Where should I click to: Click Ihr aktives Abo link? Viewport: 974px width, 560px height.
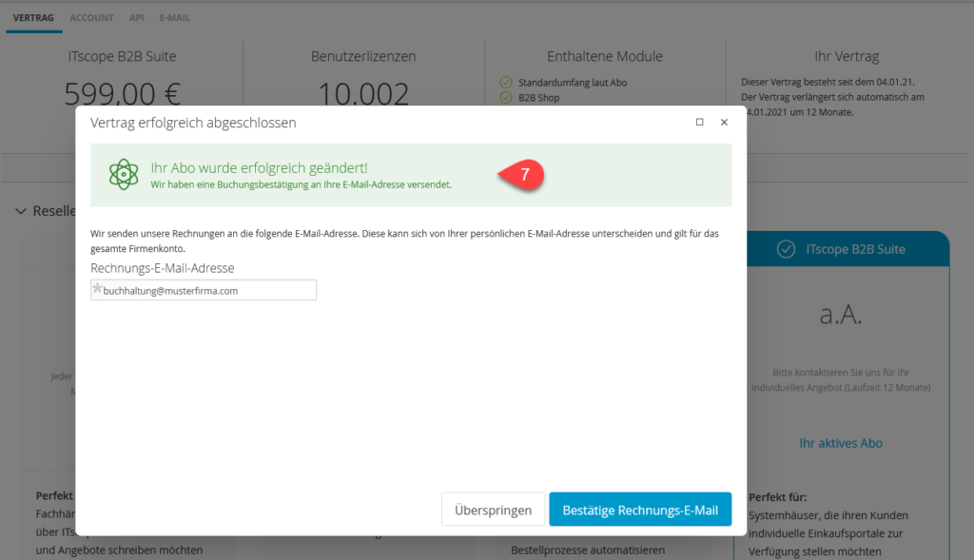coord(841,443)
